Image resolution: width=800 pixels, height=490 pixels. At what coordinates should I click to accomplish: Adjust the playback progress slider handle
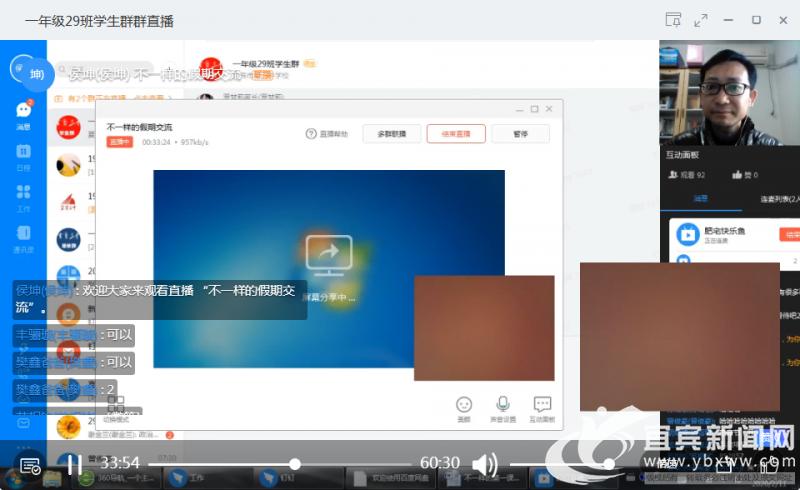click(295, 464)
